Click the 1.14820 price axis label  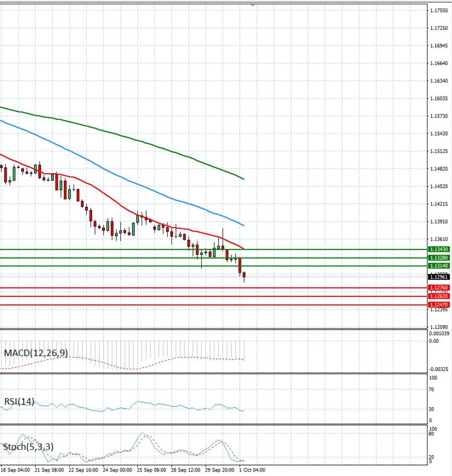[439, 169]
